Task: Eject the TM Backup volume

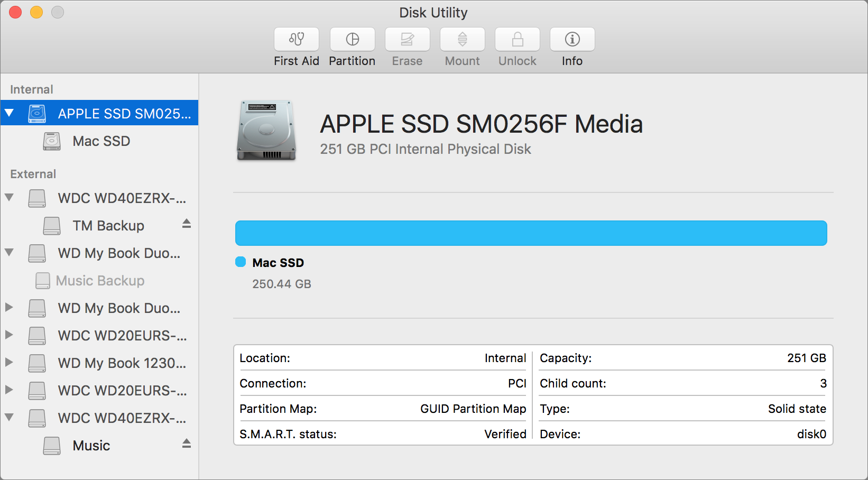Action: (x=186, y=224)
